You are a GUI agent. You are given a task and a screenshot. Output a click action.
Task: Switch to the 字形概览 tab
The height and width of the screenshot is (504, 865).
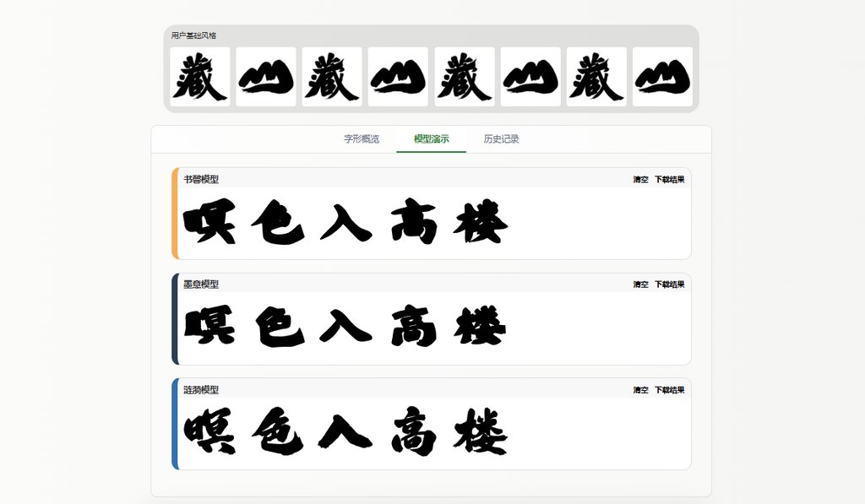[362, 139]
